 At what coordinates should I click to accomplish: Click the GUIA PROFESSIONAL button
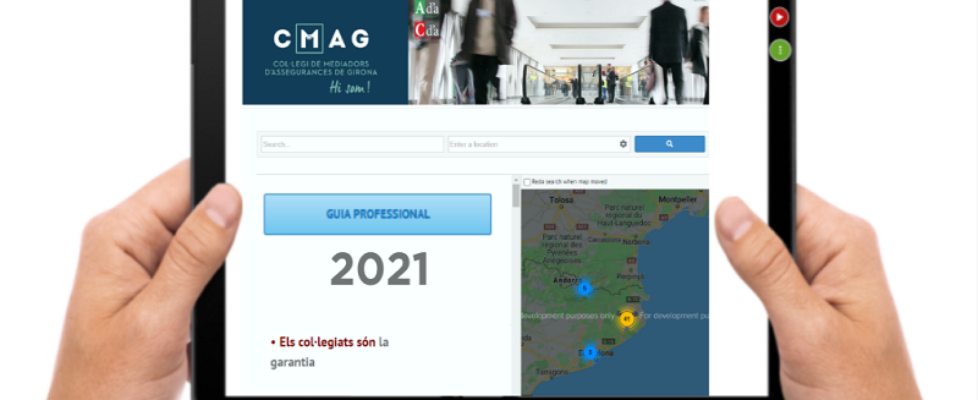pos(377,214)
